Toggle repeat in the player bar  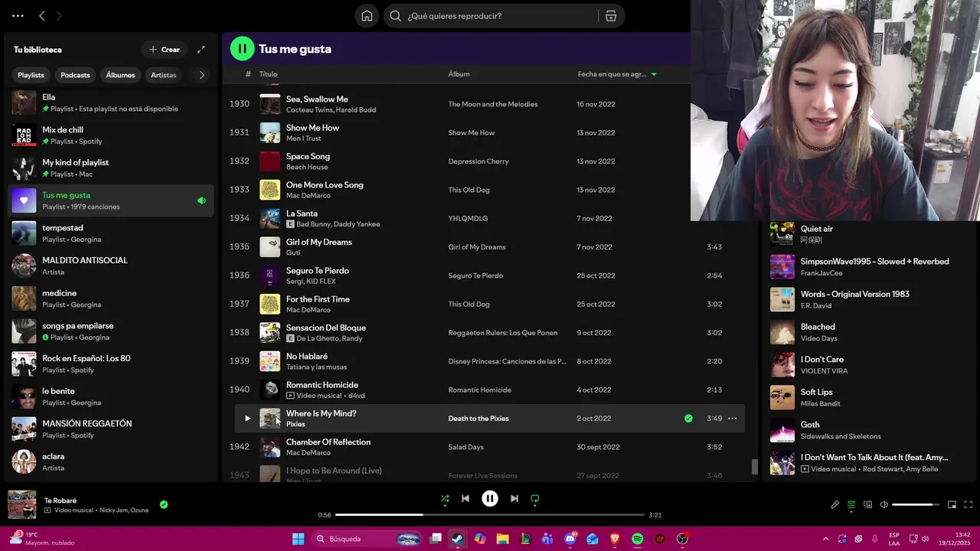pos(535,498)
